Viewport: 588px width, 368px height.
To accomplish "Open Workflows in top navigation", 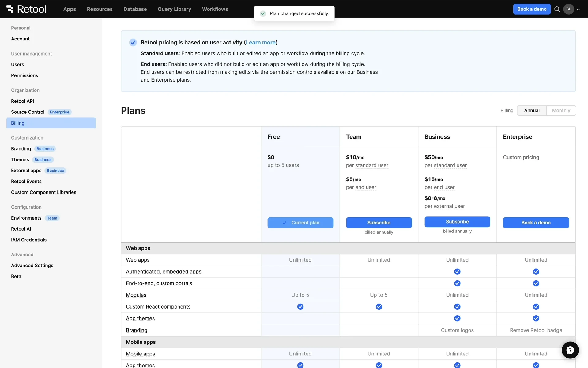I will tap(215, 9).
